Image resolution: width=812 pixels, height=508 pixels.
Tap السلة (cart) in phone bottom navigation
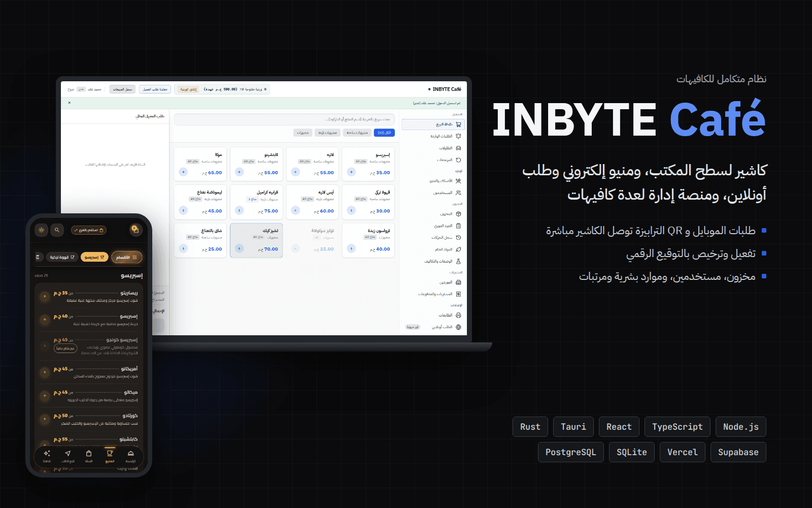[89, 456]
